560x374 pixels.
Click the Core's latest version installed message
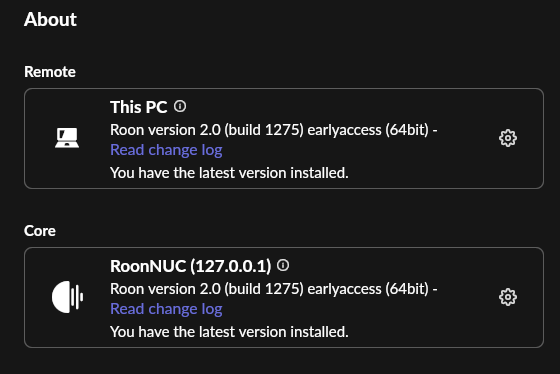coord(229,332)
